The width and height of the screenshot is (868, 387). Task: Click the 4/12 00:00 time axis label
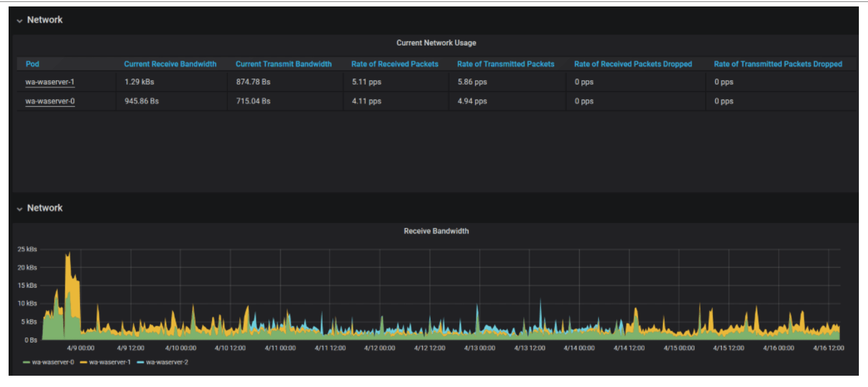[380, 348]
